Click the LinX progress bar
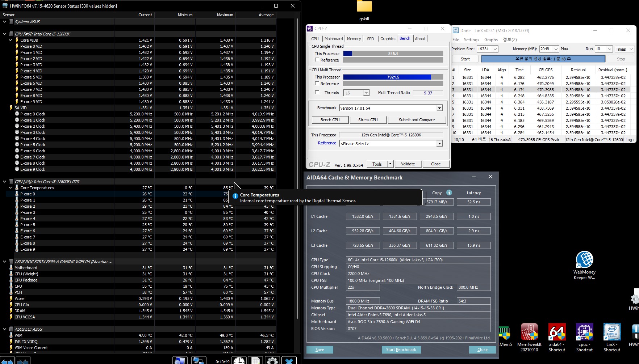This screenshot has width=639, height=364. pos(543,59)
